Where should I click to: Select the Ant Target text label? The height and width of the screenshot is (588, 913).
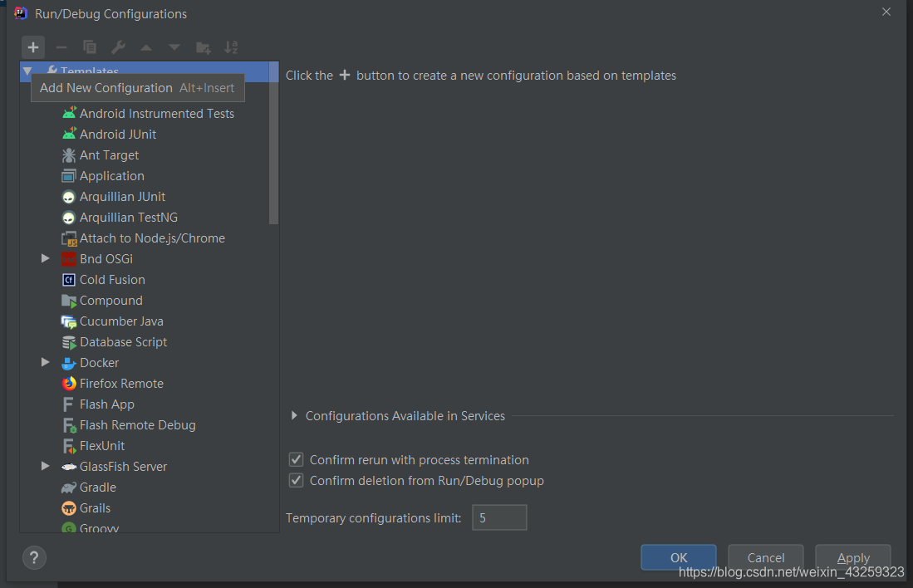point(109,155)
